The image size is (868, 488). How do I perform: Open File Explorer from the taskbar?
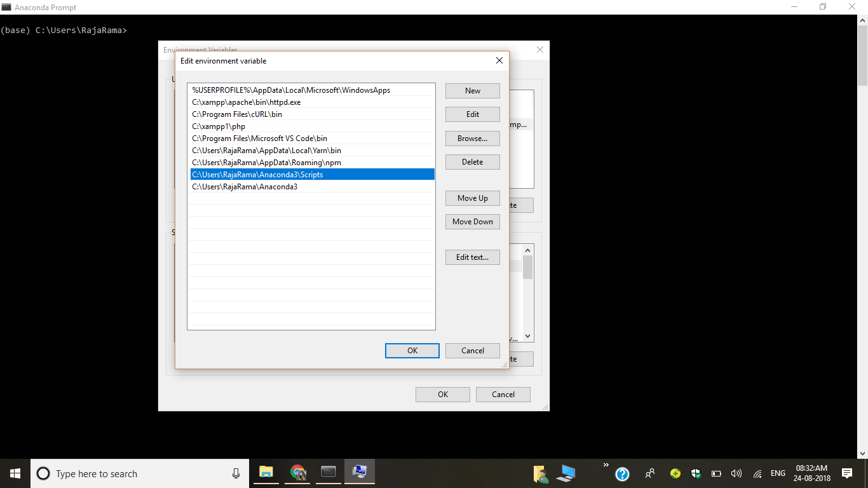[x=266, y=473]
